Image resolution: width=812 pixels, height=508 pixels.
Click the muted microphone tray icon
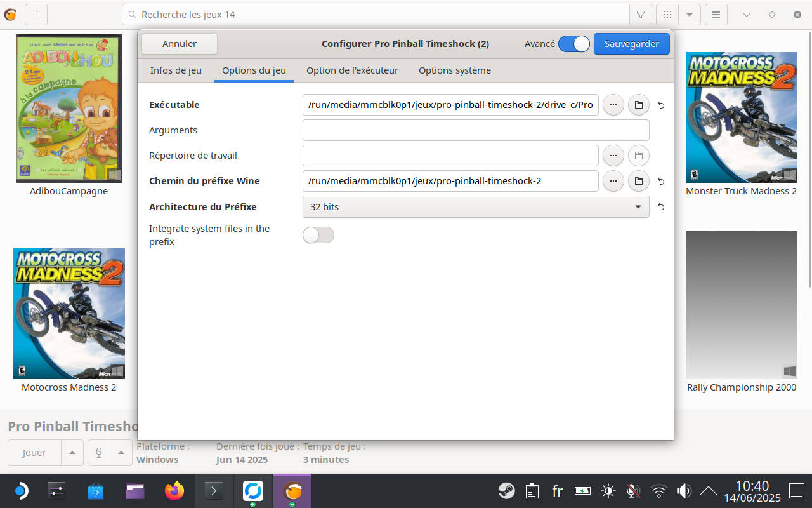633,491
